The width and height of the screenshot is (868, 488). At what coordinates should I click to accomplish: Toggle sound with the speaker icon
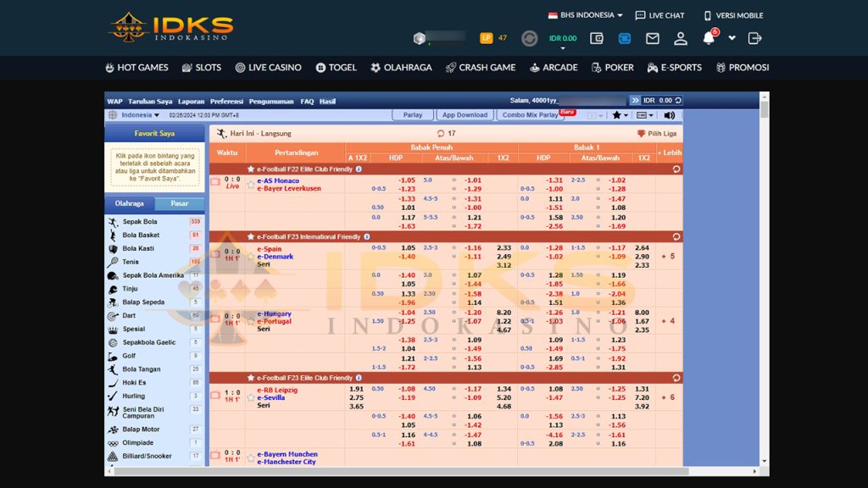click(x=670, y=115)
